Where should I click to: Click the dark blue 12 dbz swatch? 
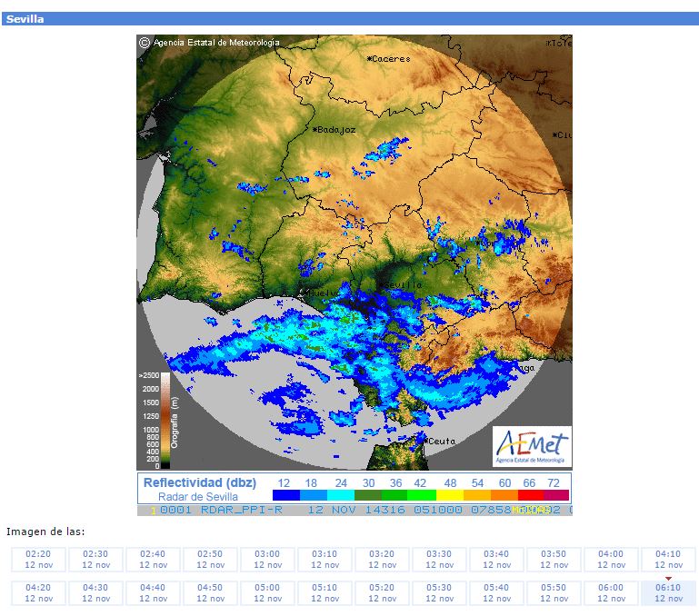[x=286, y=495]
